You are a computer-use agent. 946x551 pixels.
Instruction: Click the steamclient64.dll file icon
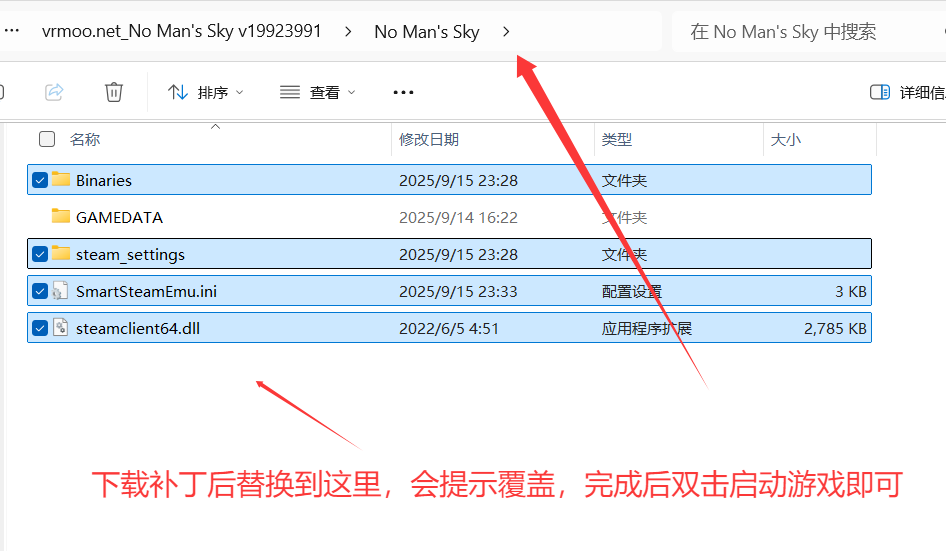click(60, 328)
